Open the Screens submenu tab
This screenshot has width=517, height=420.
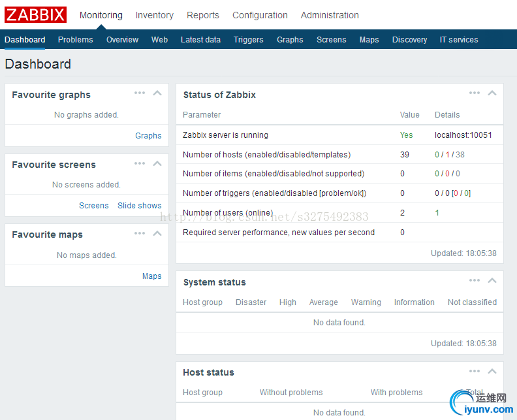pyautogui.click(x=332, y=40)
